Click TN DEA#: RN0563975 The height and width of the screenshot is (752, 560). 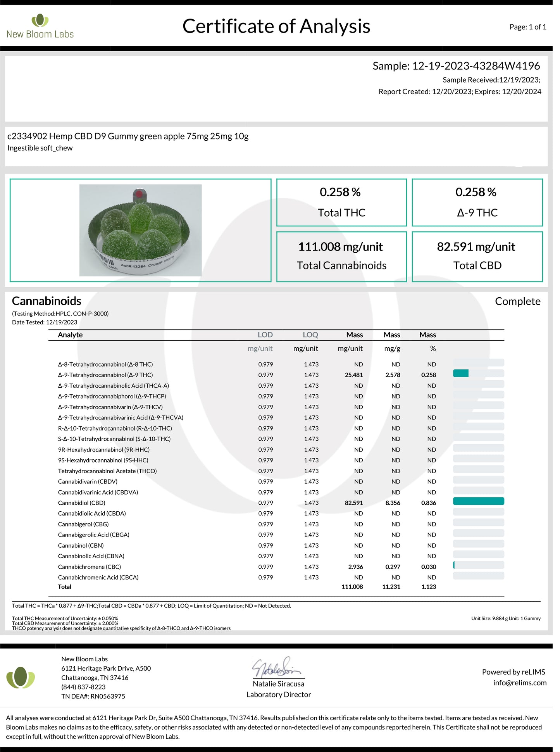click(x=93, y=696)
